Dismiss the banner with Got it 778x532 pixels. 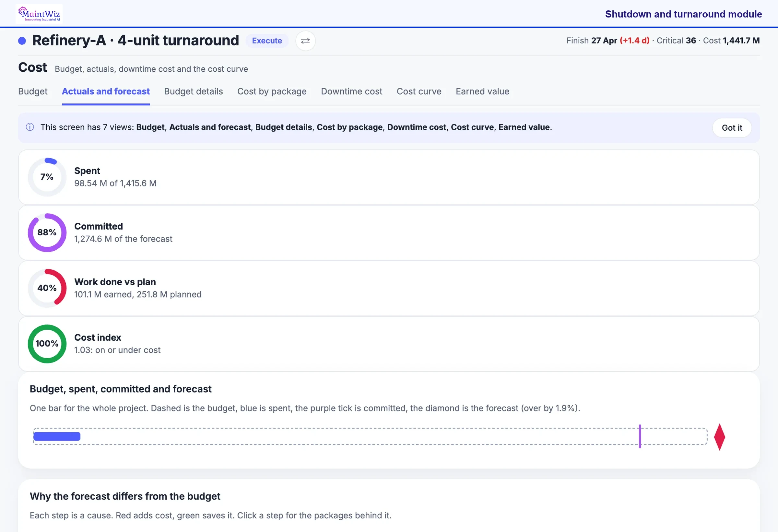[732, 127]
